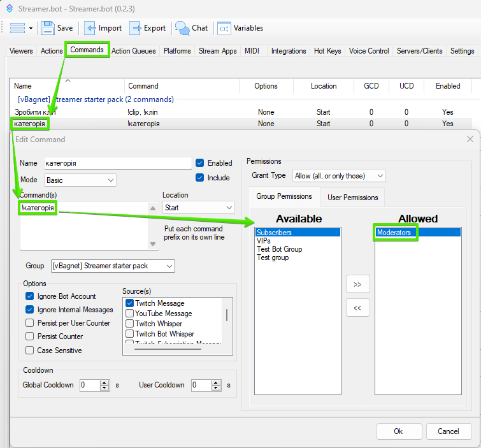The image size is (481, 448).
Task: Select the !clip, !кліп command row
Action: 242,112
